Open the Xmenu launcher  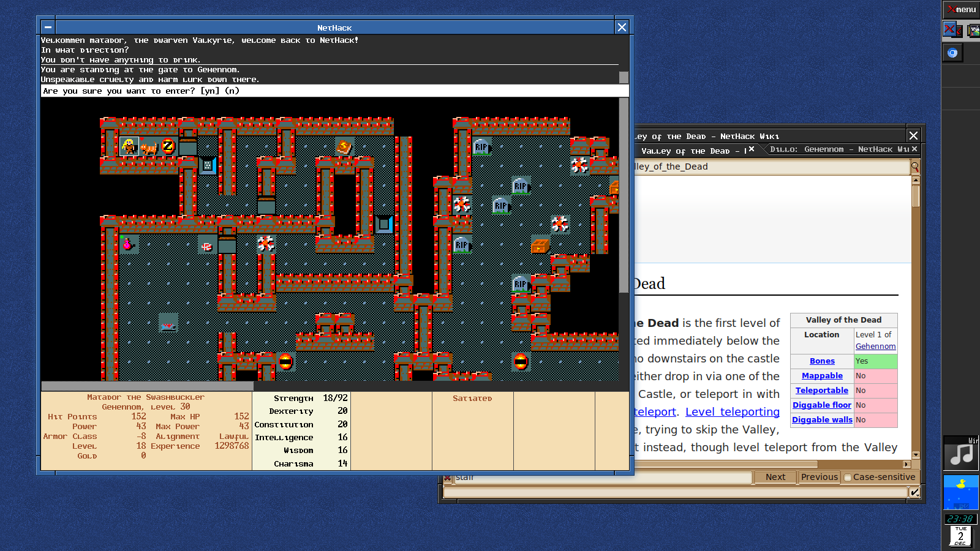pos(960,9)
